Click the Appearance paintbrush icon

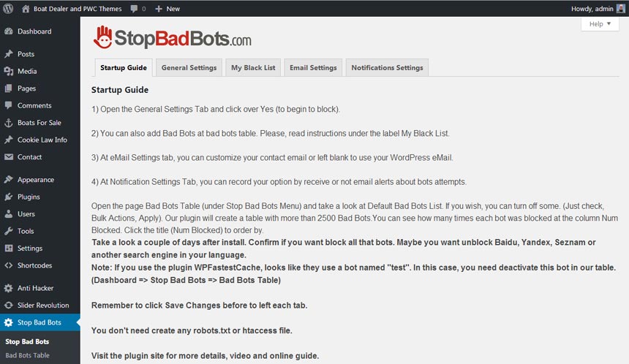(x=9, y=180)
